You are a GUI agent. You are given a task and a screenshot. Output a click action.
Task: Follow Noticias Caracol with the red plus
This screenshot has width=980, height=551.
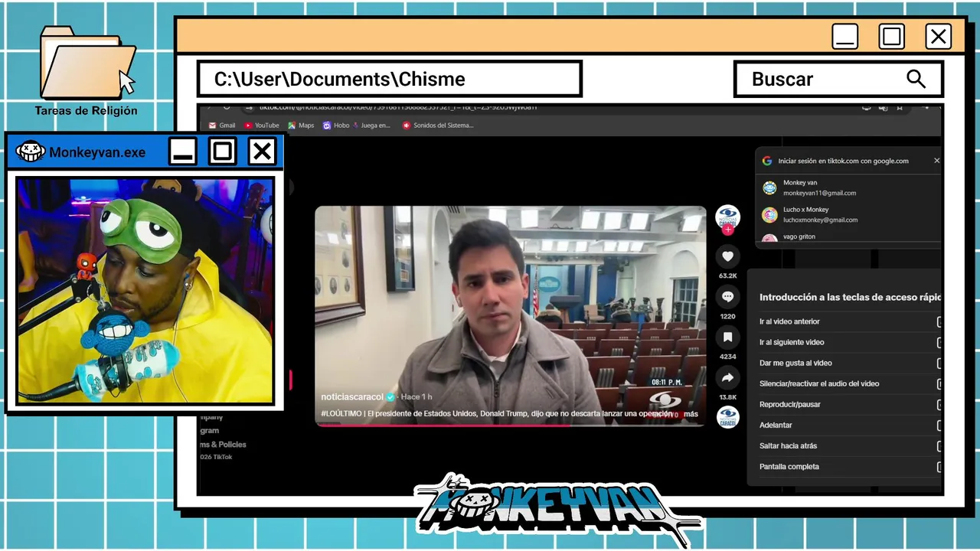click(x=727, y=230)
